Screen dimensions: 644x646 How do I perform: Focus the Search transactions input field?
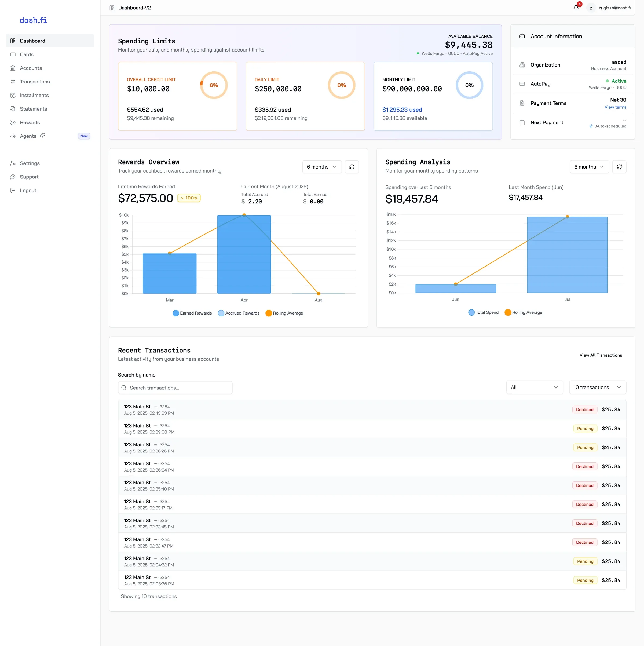175,388
